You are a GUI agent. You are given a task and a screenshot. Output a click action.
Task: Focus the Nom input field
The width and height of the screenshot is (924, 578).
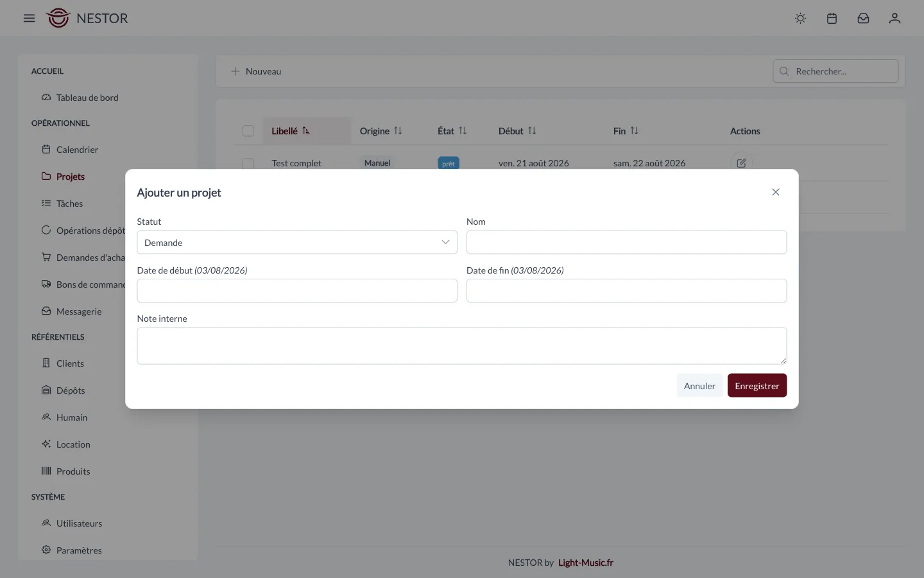click(x=626, y=242)
